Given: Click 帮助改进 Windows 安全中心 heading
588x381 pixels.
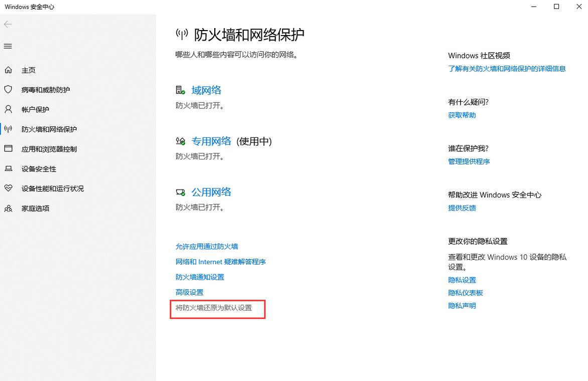Looking at the screenshot, I should click(x=495, y=195).
